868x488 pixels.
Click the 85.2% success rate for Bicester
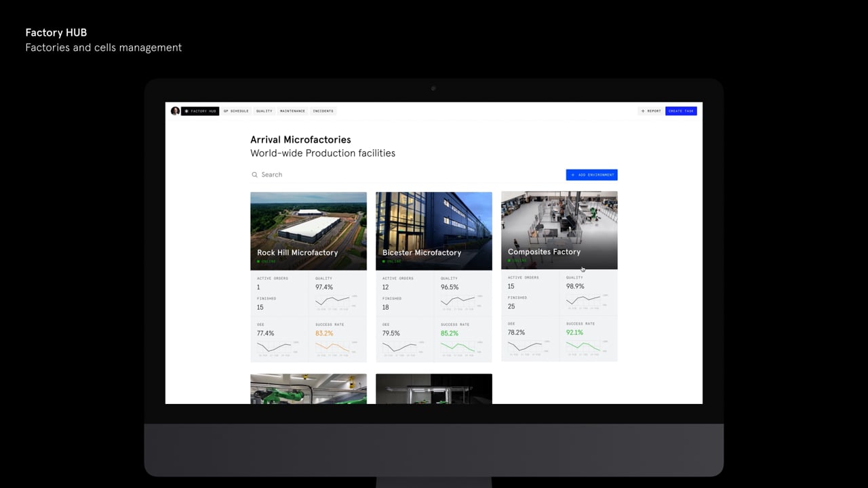pos(450,333)
